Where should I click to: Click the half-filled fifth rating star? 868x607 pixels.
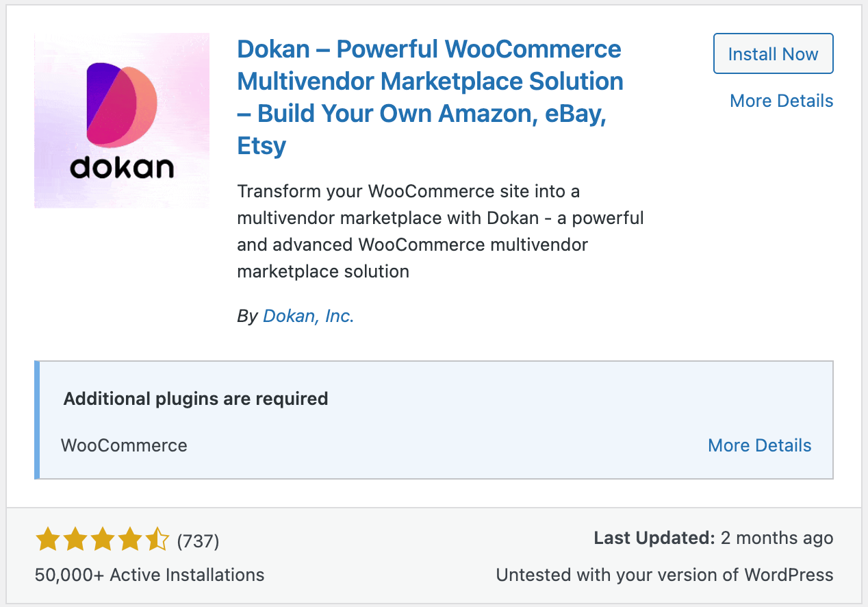pos(157,541)
